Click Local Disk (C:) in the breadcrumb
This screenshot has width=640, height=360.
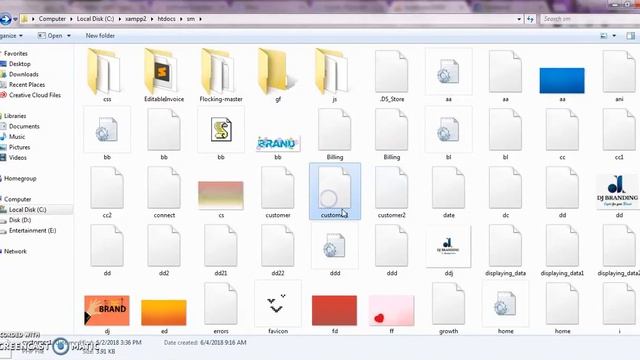[96, 19]
